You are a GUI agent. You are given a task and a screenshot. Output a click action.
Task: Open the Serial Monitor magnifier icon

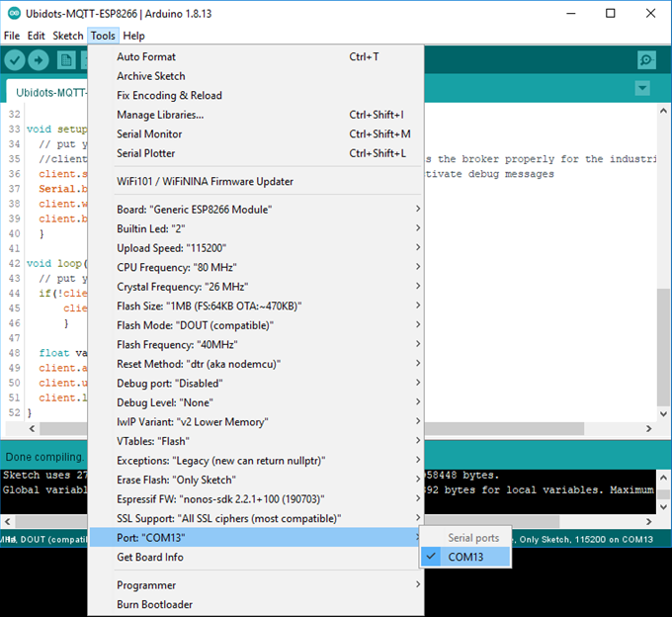(646, 60)
